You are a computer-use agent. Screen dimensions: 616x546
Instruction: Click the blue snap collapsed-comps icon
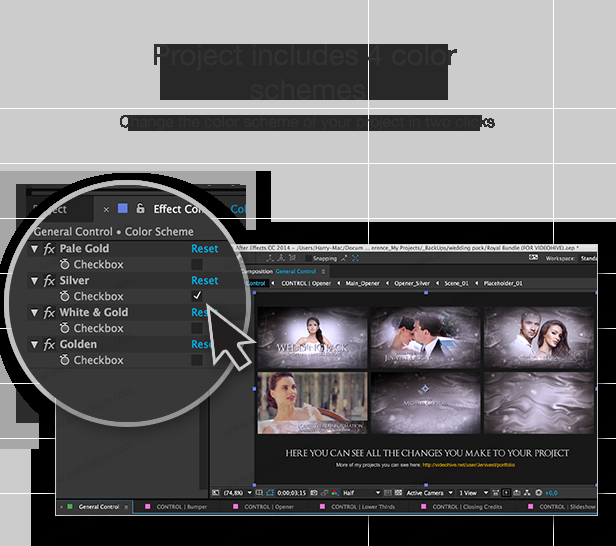click(356, 258)
